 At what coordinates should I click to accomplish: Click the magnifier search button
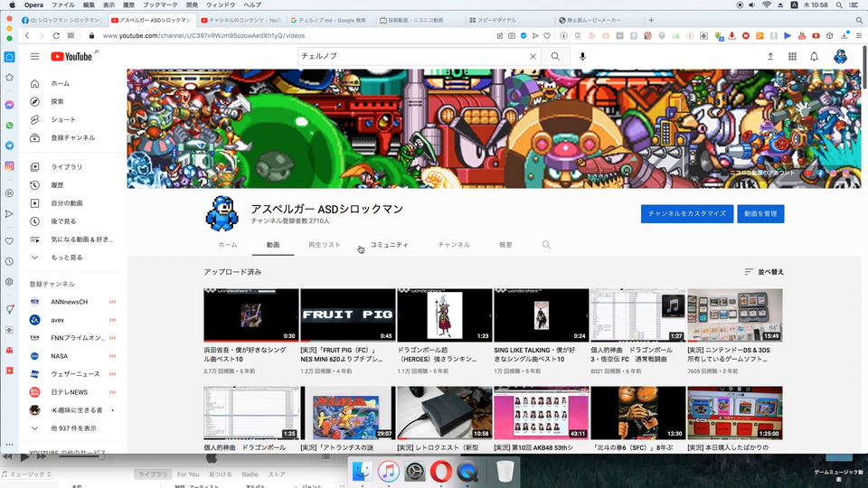[555, 56]
